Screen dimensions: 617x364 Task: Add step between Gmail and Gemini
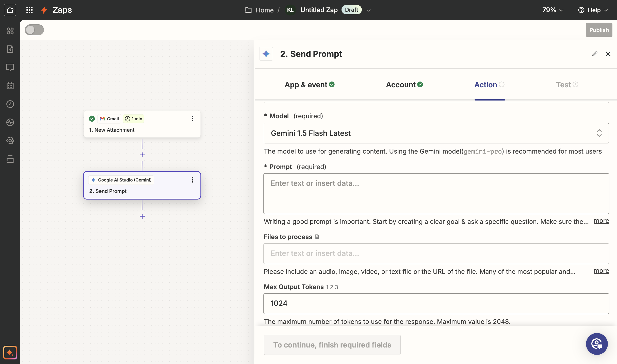142,155
